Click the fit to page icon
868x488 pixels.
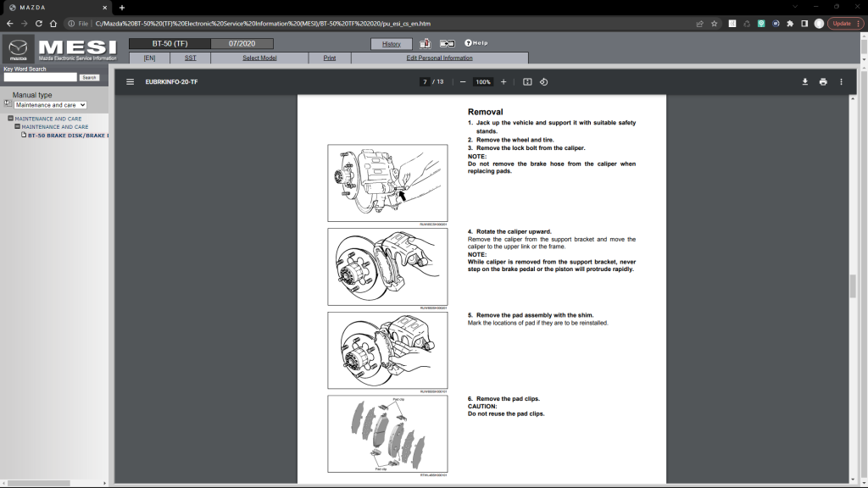coord(527,82)
